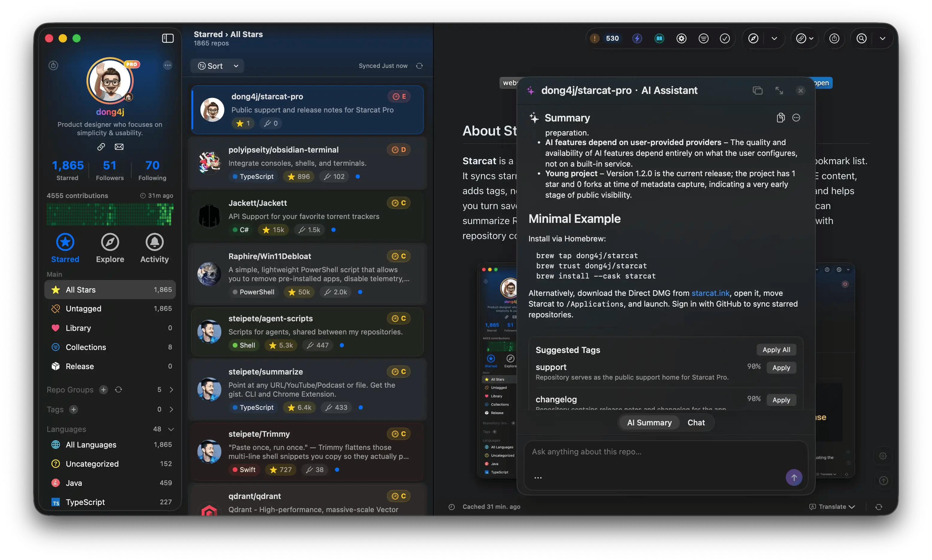Click the timer icon beside the avatar
This screenshot has height=560, width=932.
pyautogui.click(x=53, y=65)
